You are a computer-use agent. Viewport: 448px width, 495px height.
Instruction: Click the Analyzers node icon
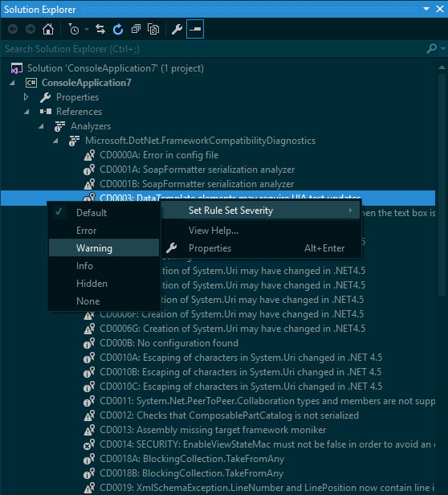[x=59, y=126]
